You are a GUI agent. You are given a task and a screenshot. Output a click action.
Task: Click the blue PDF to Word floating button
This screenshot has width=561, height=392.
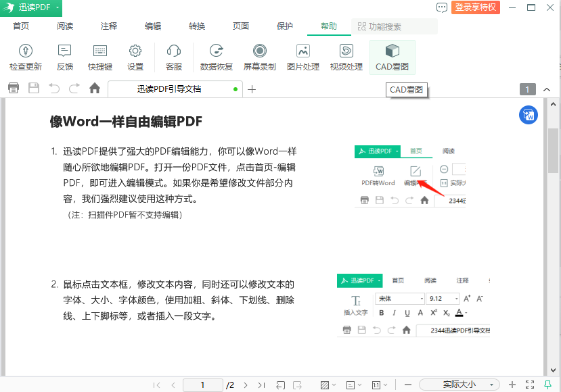[529, 115]
